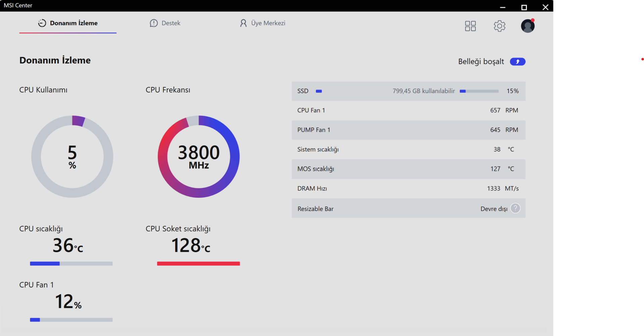Click the "128°c" CPU socket temperature reading

coord(191,245)
